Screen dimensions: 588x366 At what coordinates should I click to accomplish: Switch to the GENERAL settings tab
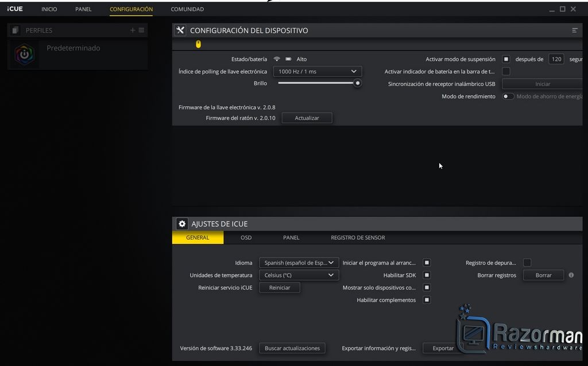pos(198,237)
